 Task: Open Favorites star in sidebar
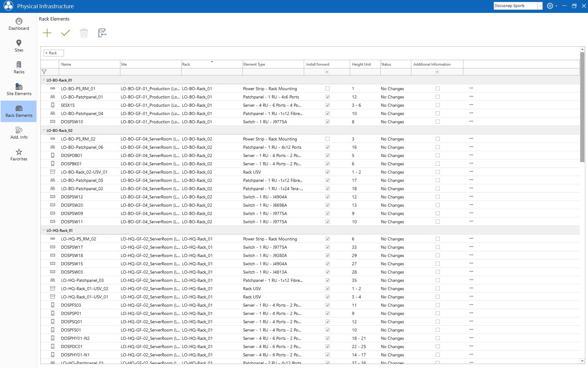[x=19, y=155]
